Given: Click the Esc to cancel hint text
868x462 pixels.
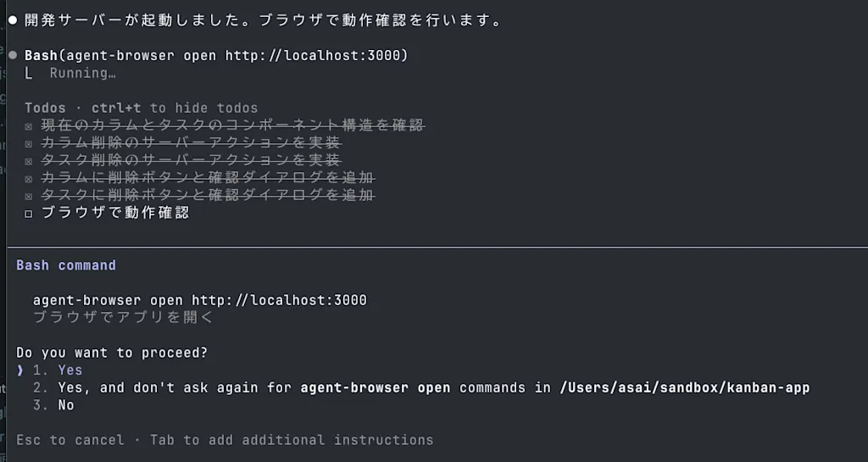Looking at the screenshot, I should (x=70, y=440).
